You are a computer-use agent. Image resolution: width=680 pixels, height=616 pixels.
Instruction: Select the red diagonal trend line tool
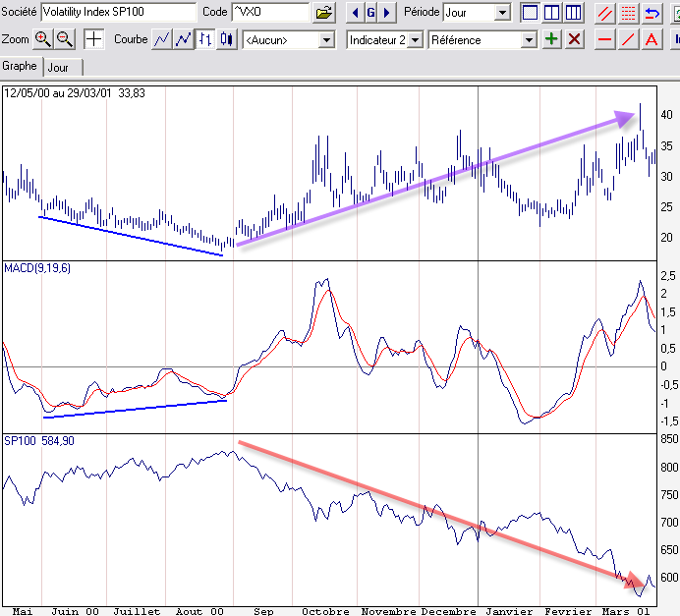[x=628, y=40]
